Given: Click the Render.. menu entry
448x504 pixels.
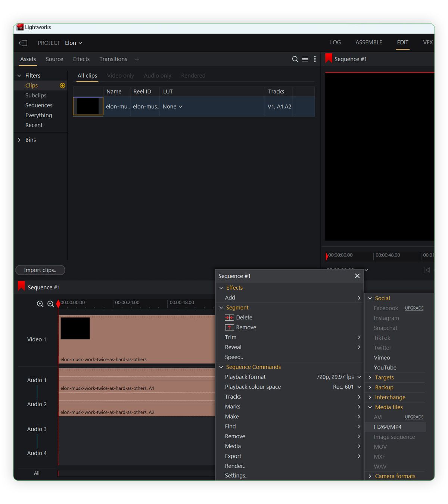Looking at the screenshot, I should click(235, 466).
